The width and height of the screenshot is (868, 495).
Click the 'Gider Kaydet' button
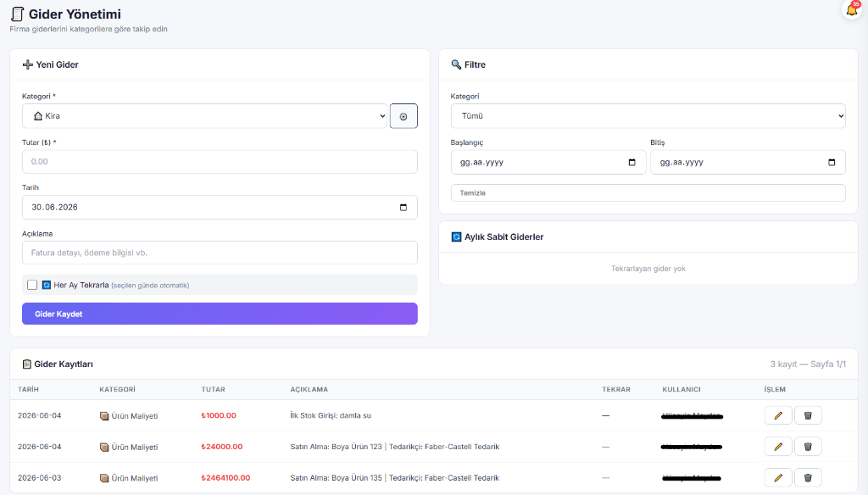click(x=220, y=314)
